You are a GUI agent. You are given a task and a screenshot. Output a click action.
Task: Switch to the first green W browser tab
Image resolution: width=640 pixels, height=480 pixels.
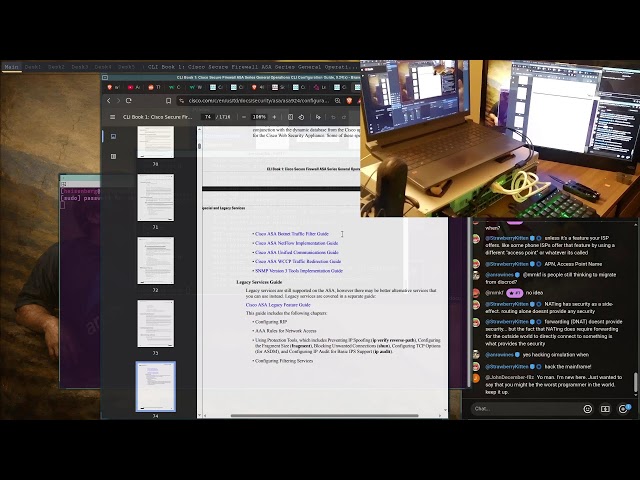(175, 87)
